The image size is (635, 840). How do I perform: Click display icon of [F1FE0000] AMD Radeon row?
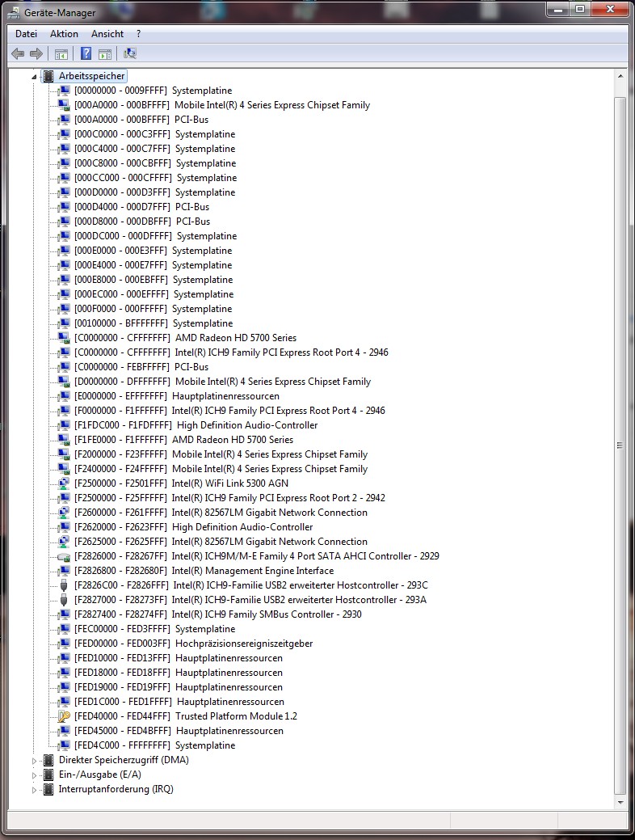click(x=64, y=440)
